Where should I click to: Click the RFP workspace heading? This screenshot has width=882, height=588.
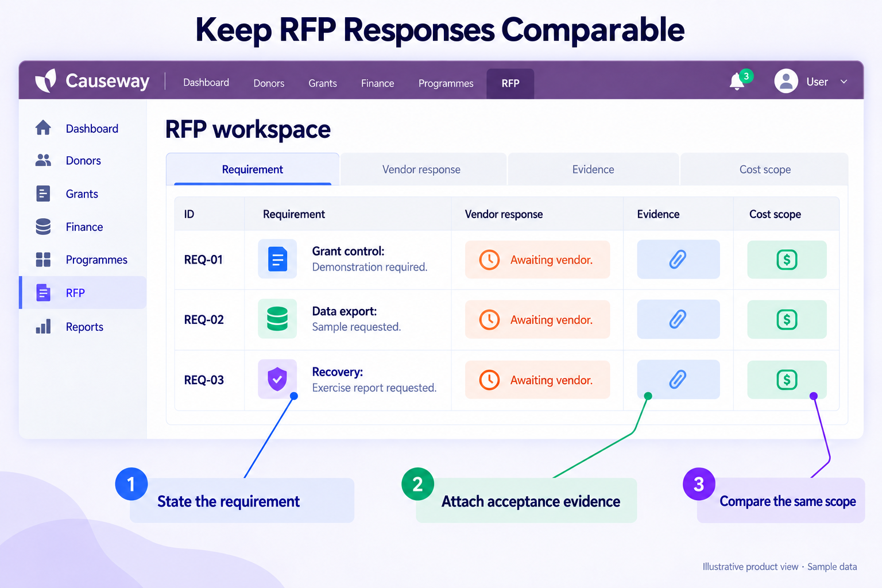tap(248, 130)
